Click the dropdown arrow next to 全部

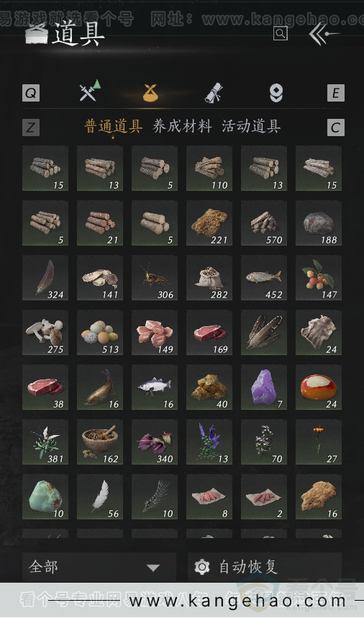click(x=153, y=568)
